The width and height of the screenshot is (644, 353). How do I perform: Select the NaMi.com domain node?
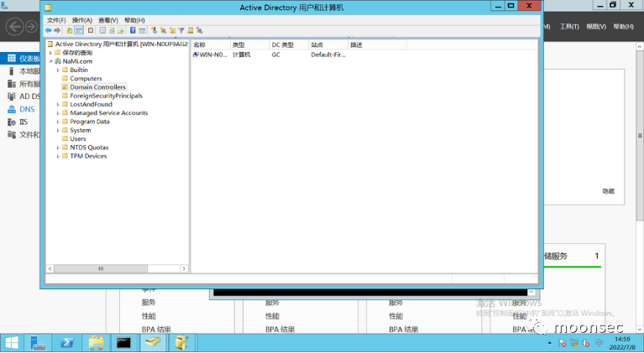[77, 61]
